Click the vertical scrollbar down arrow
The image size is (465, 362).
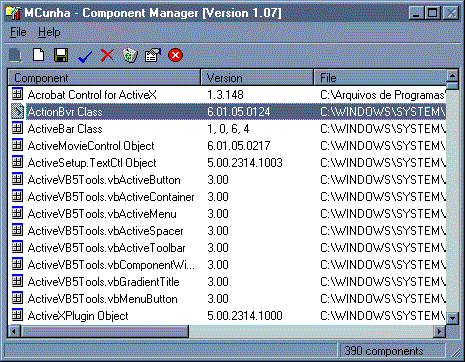coord(452,318)
